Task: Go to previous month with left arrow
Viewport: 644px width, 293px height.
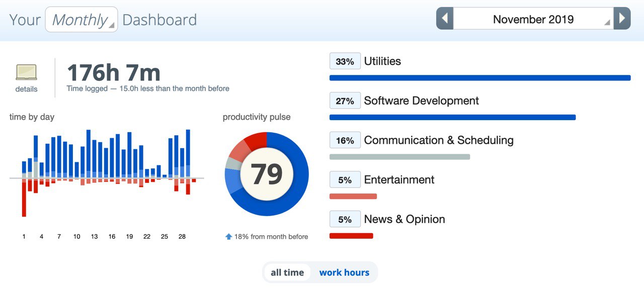Action: coord(445,19)
